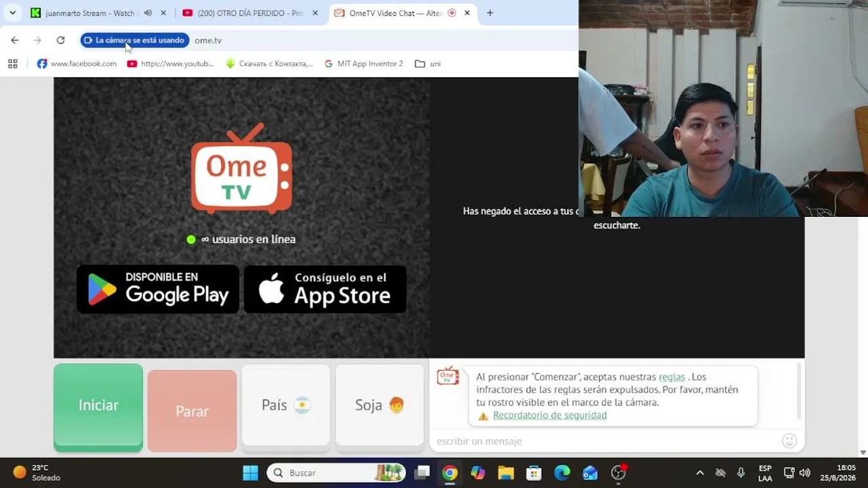Expand the uni bookmarks folder
Image resolution: width=868 pixels, height=488 pixels.
click(x=428, y=64)
